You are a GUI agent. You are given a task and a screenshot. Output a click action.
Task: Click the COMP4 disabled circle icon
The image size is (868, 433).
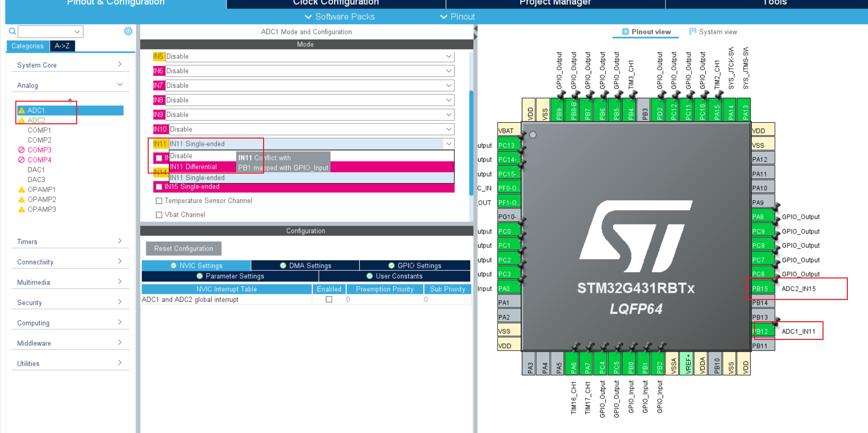pyautogui.click(x=22, y=160)
